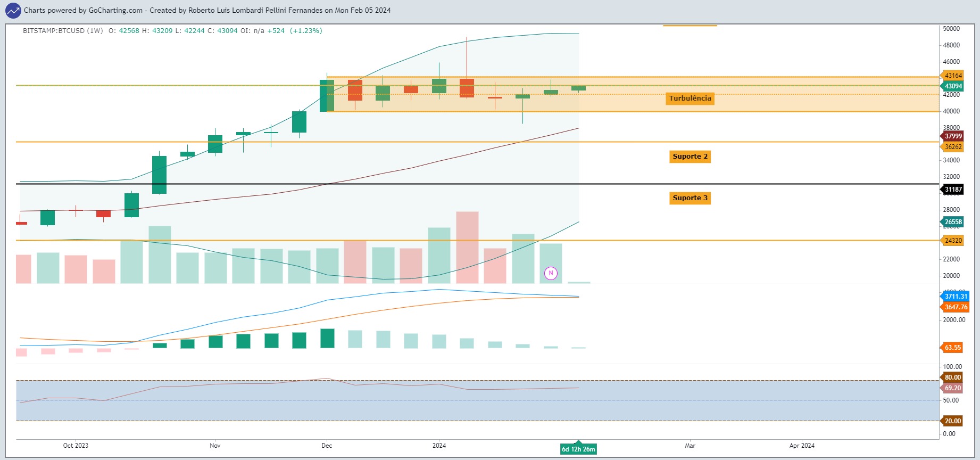
Task: Click the 36262 support level tag
Action: pos(953,147)
